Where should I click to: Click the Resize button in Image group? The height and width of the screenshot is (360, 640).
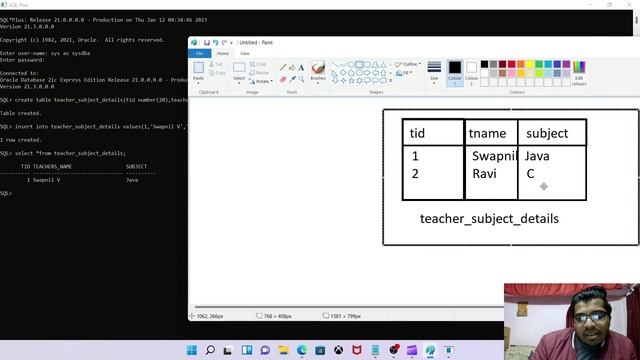[x=259, y=73]
